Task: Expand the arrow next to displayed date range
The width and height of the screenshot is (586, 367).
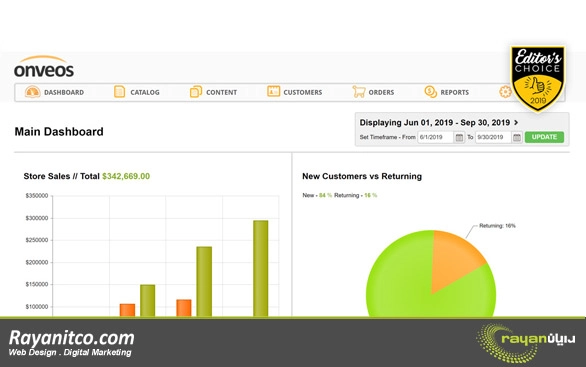Action: pos(516,123)
